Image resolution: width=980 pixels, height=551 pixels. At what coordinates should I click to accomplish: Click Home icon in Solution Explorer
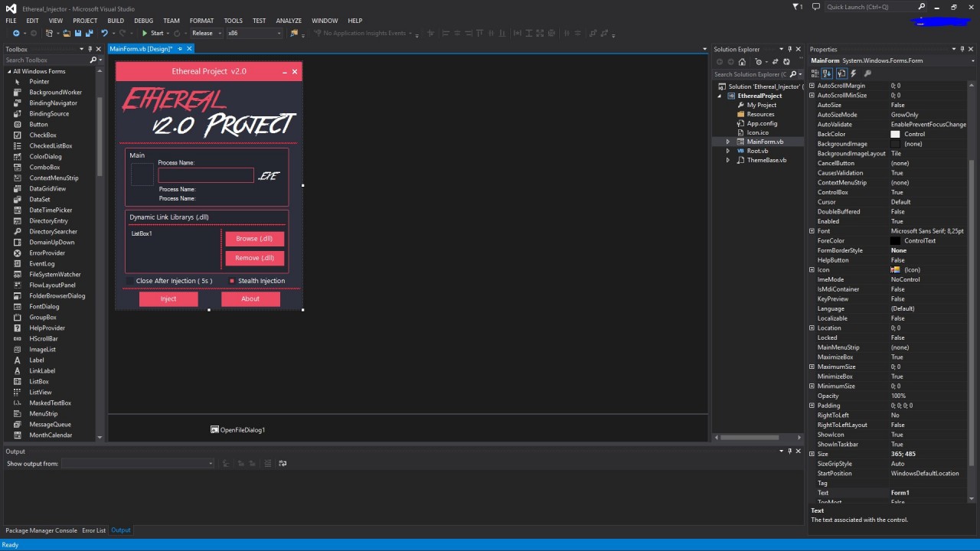(x=743, y=62)
